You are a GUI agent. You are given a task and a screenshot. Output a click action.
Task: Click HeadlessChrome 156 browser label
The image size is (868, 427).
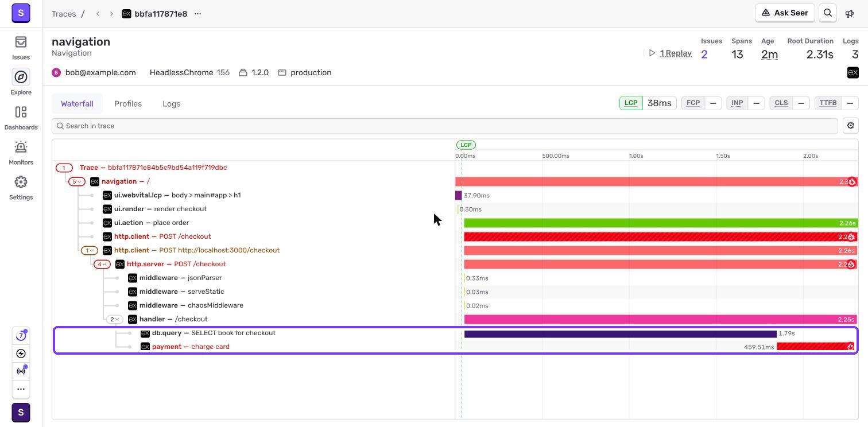click(x=189, y=72)
